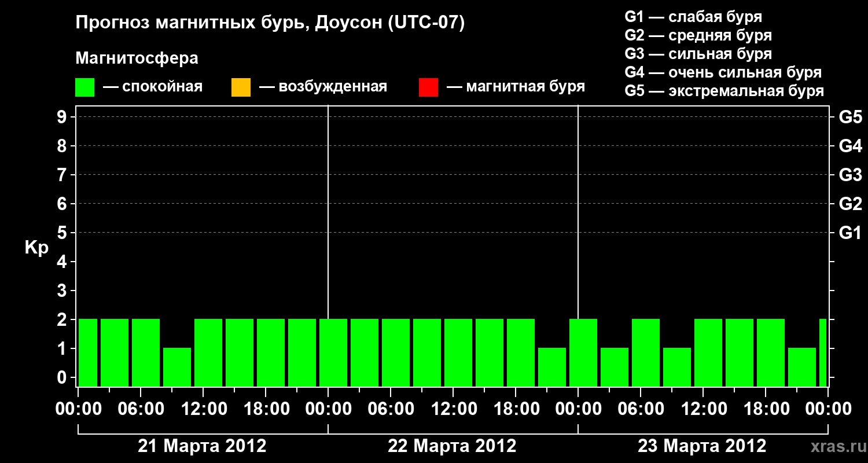Click the right-axis 'G5' storm level label
Viewport: 868px width, 463px height.
[850, 117]
